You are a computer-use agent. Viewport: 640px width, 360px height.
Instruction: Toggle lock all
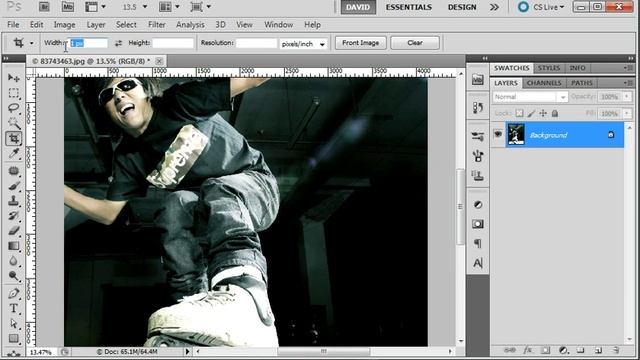point(555,113)
